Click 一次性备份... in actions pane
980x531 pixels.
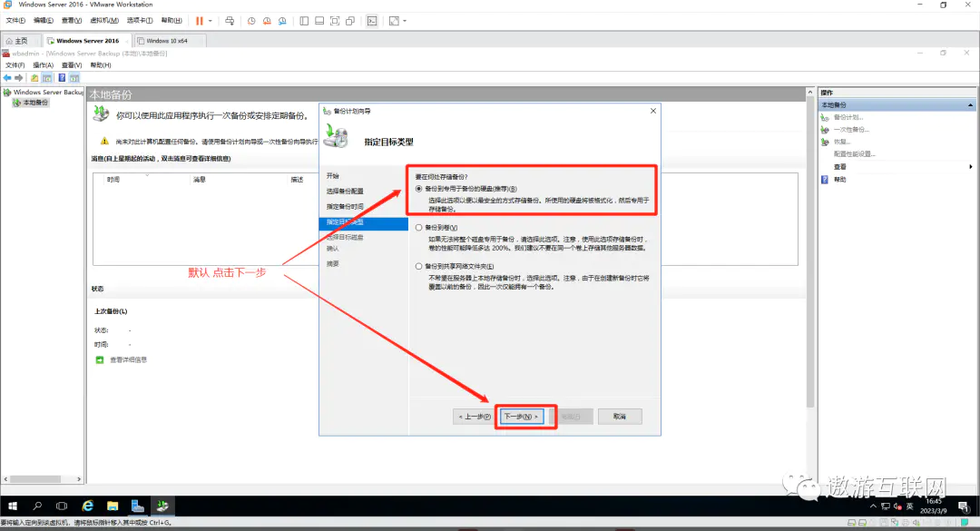pos(851,130)
